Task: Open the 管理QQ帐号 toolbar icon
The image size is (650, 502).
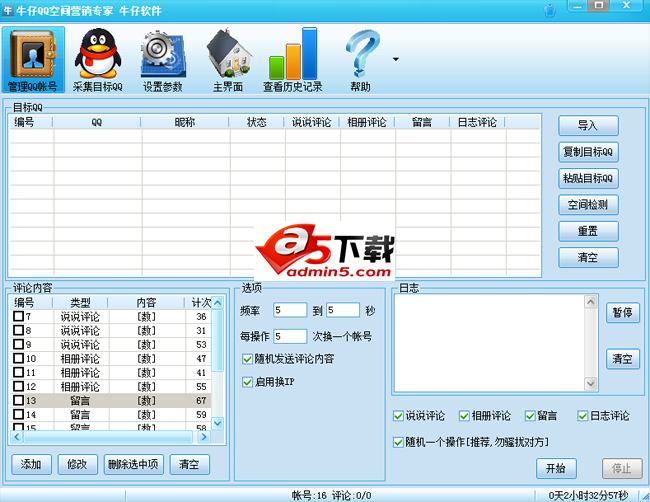Action: [33, 60]
